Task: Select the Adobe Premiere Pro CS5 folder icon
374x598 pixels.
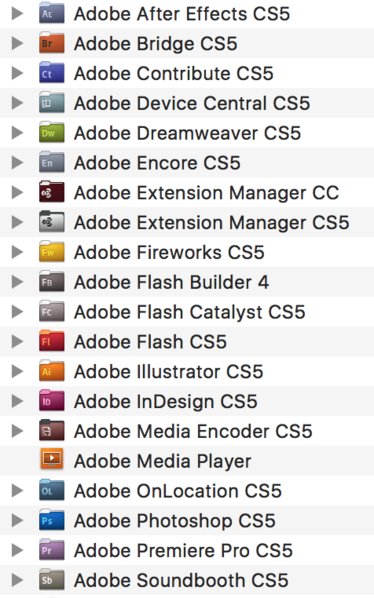Action: [x=52, y=550]
